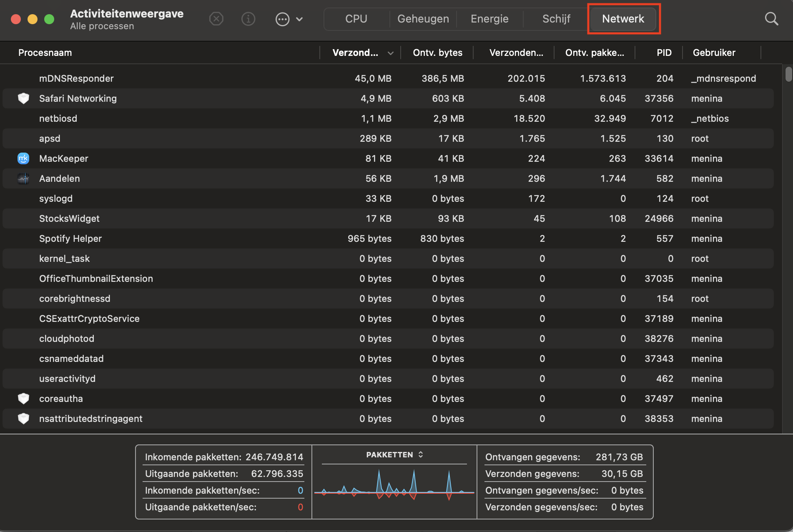Click the Aandelen stocks app icon

23,178
